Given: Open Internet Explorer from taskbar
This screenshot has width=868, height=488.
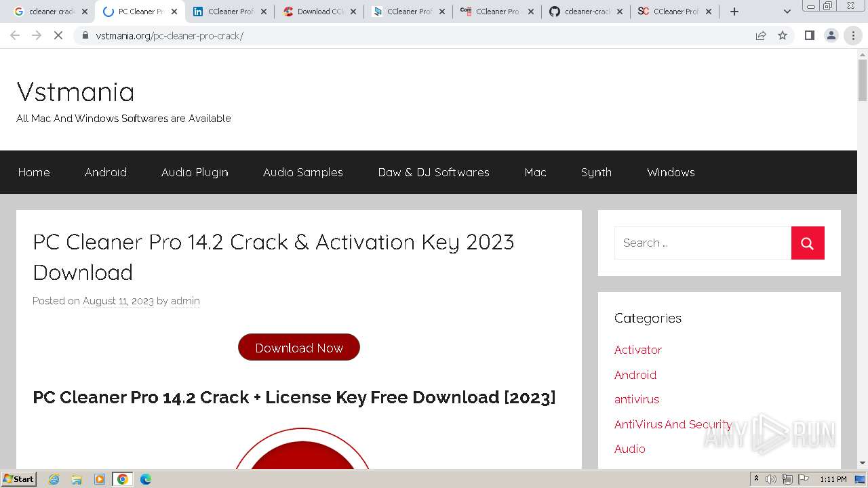Looking at the screenshot, I should [54, 479].
